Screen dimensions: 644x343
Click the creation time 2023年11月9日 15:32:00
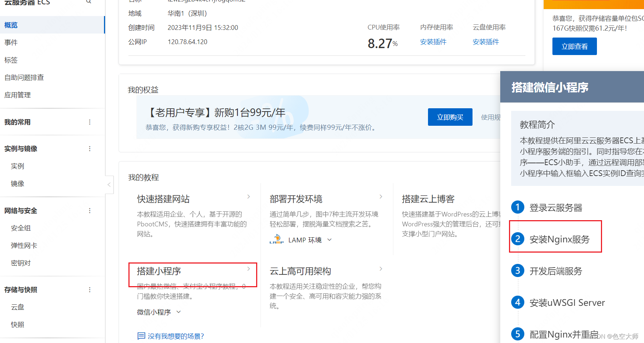[203, 28]
